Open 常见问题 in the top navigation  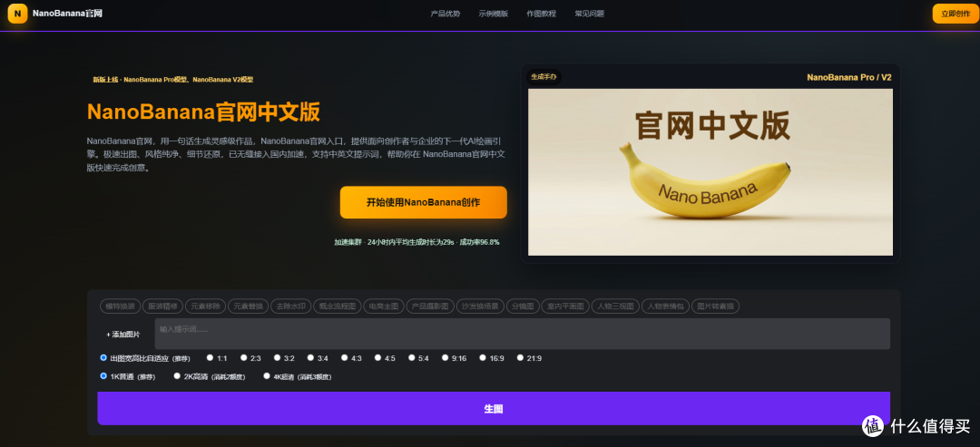click(x=590, y=14)
